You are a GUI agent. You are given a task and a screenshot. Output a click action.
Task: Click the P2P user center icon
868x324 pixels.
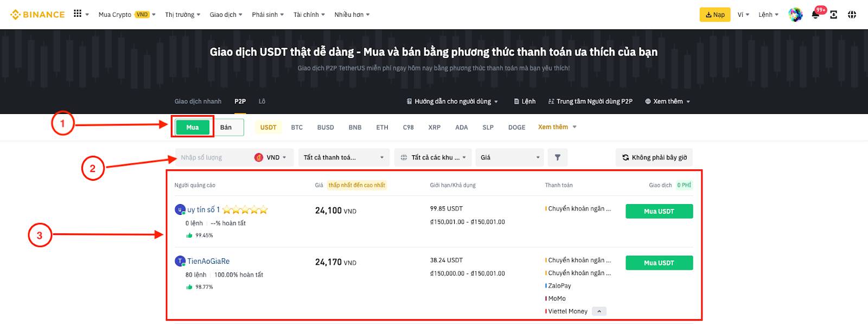[551, 101]
